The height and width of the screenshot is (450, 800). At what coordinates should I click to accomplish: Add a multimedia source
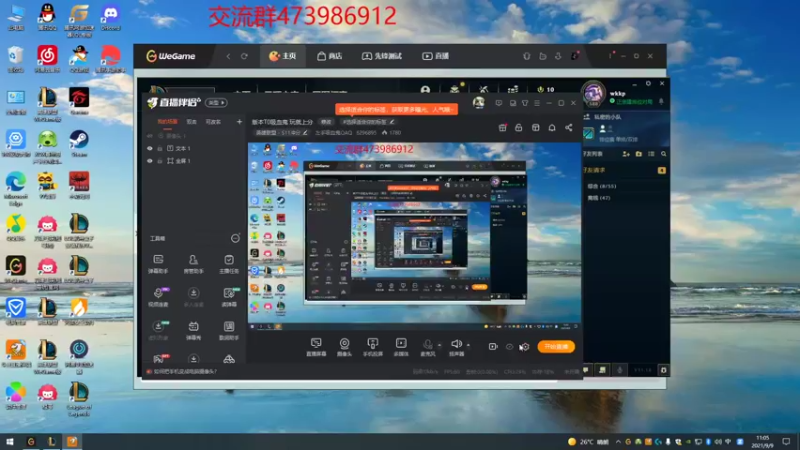(401, 347)
